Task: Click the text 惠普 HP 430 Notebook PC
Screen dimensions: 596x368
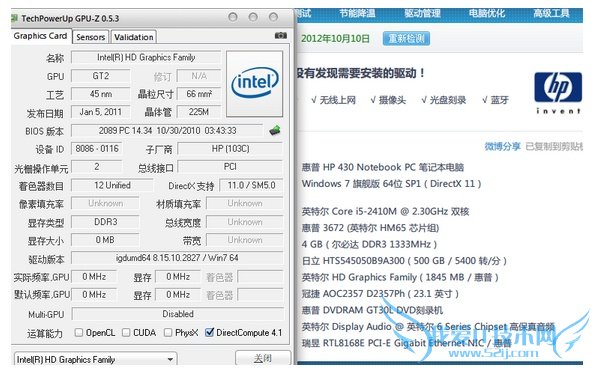Action: [x=383, y=167]
